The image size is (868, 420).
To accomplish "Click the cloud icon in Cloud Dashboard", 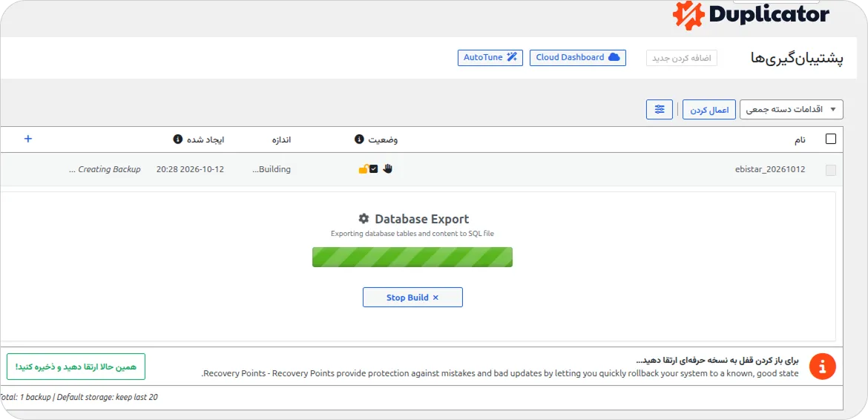I will (614, 58).
